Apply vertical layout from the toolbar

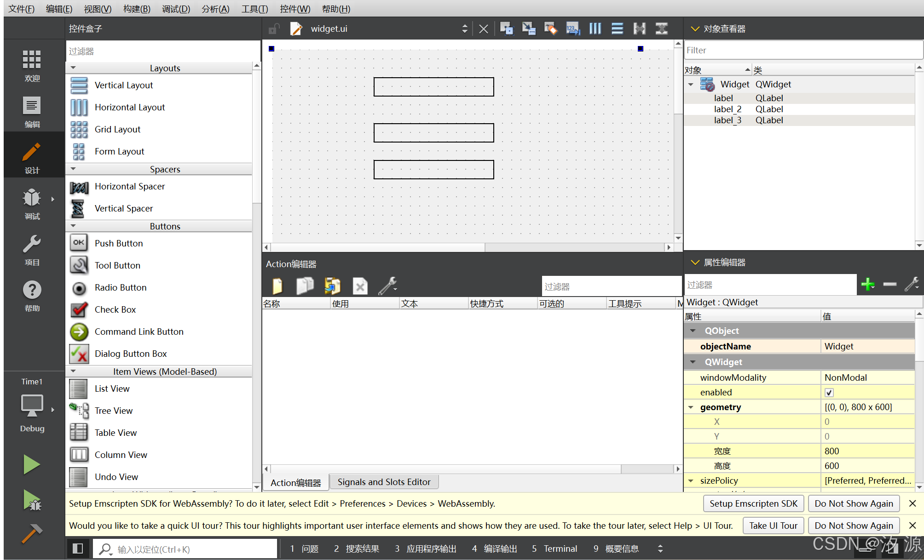(617, 29)
